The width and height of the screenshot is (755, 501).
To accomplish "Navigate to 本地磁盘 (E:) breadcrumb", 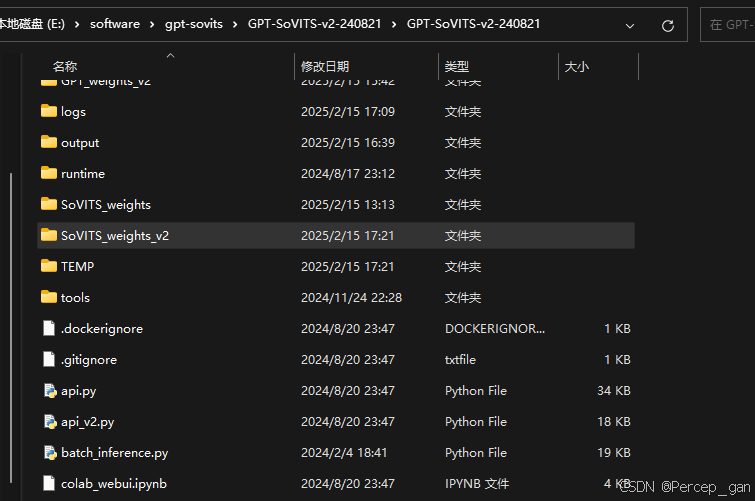I will (32, 24).
